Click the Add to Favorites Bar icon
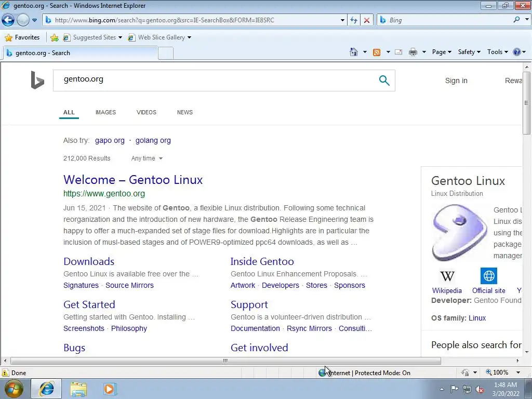The height and width of the screenshot is (399, 532). (54, 37)
